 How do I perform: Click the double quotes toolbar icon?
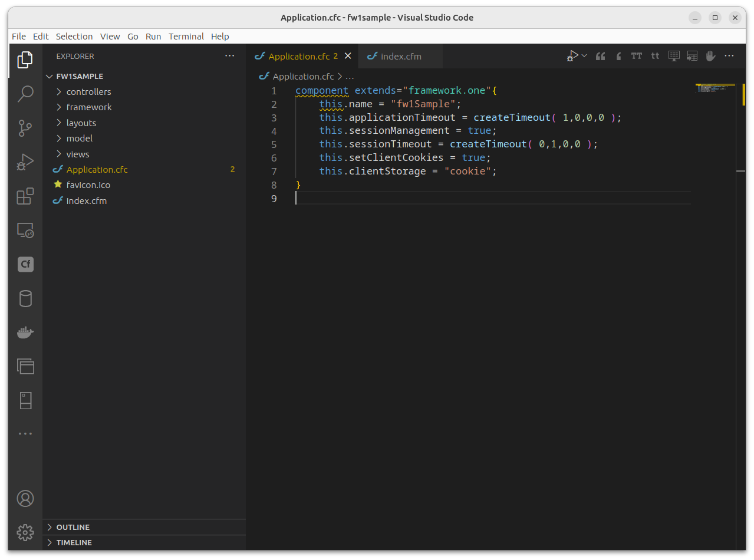[x=601, y=56]
